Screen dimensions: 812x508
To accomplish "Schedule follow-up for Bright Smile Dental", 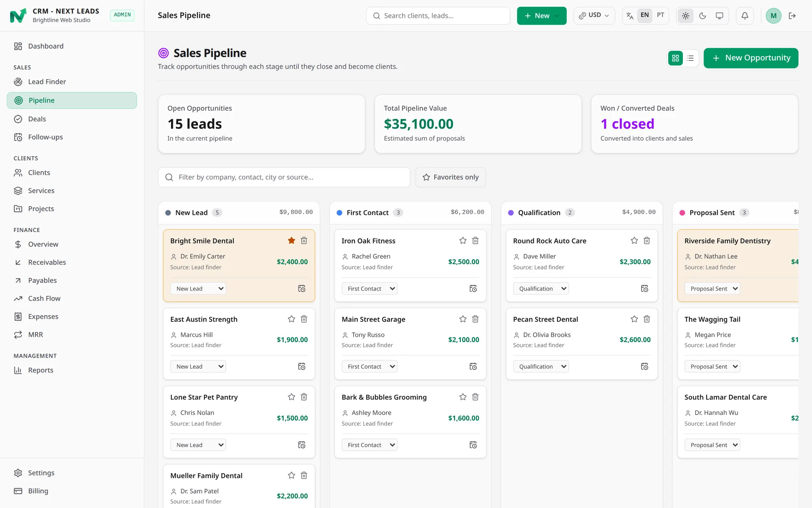I will point(302,289).
